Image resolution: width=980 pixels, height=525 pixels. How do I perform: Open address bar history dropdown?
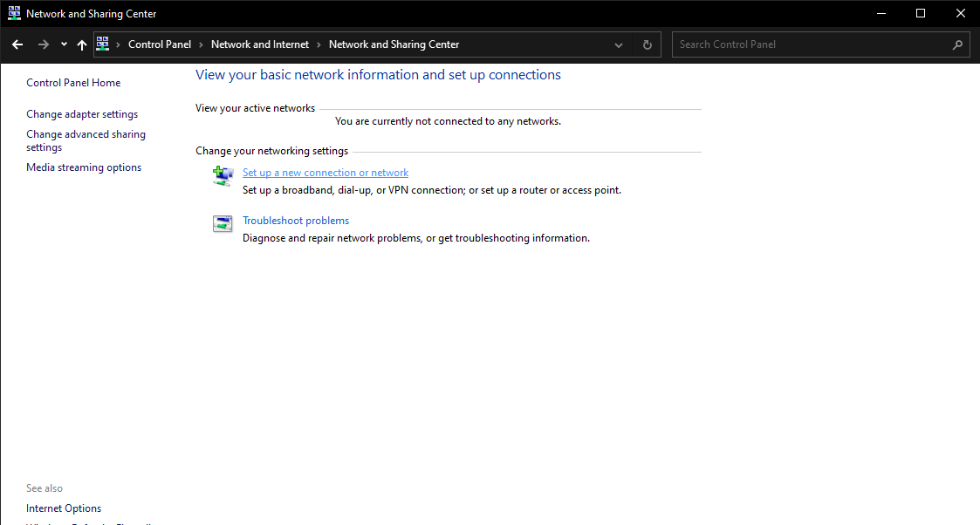[618, 45]
